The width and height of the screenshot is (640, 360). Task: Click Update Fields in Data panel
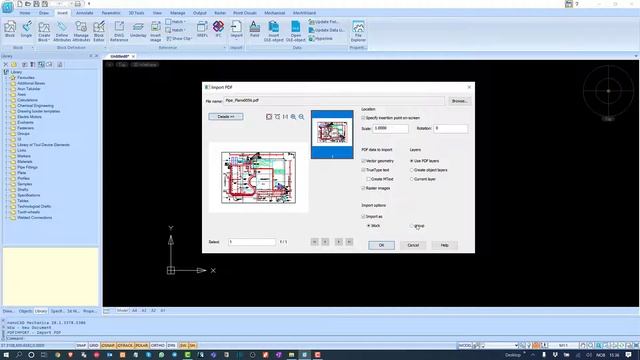324,22
